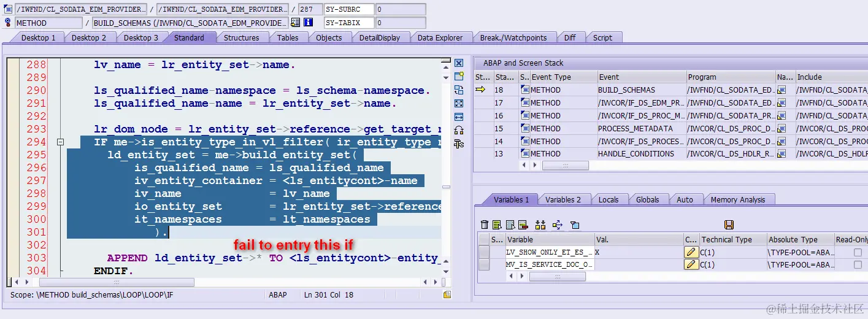Open the DetailDisplay tab
This screenshot has height=319, width=868.
(380, 37)
